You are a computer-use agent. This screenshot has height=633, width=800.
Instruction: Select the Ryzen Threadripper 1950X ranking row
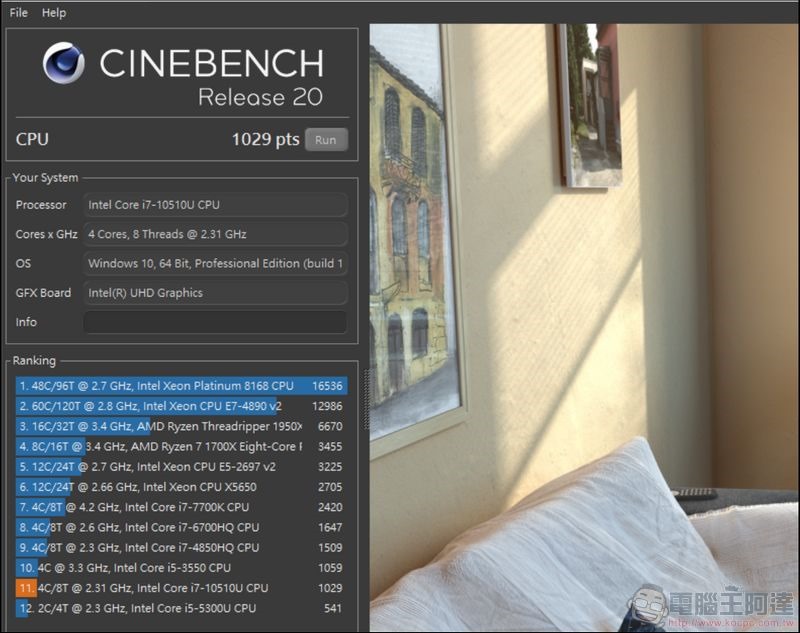tap(182, 426)
